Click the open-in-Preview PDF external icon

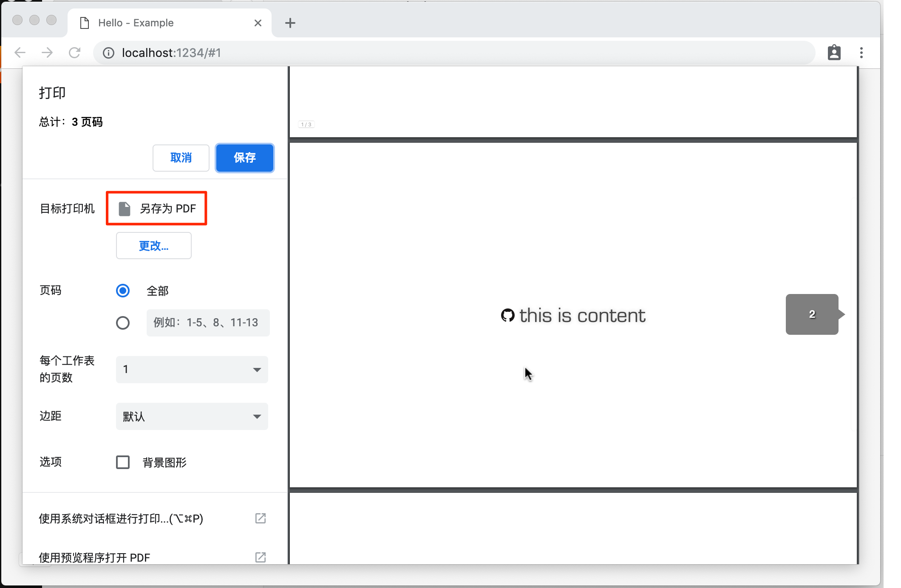[260, 557]
